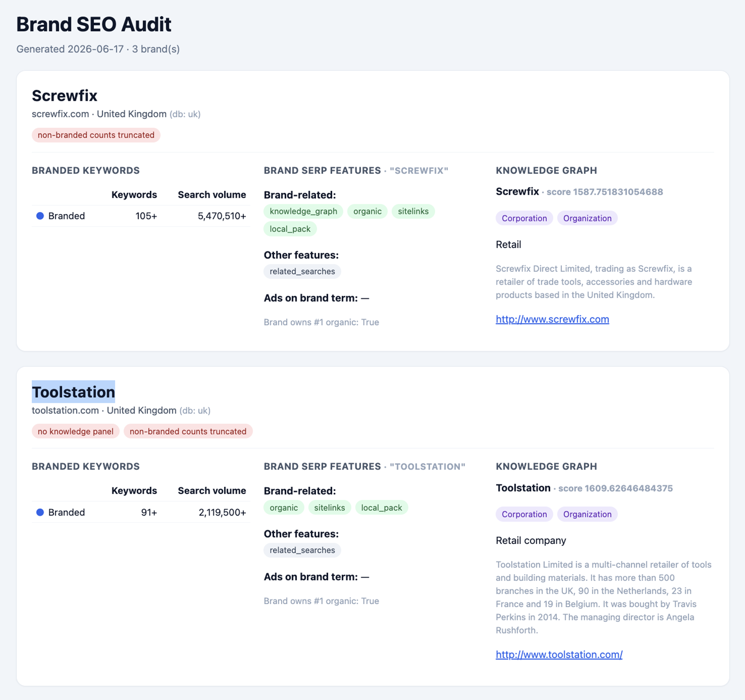Image resolution: width=745 pixels, height=700 pixels.
Task: Click Screwfix 'non-branded counts truncated' badge
Action: pos(96,135)
